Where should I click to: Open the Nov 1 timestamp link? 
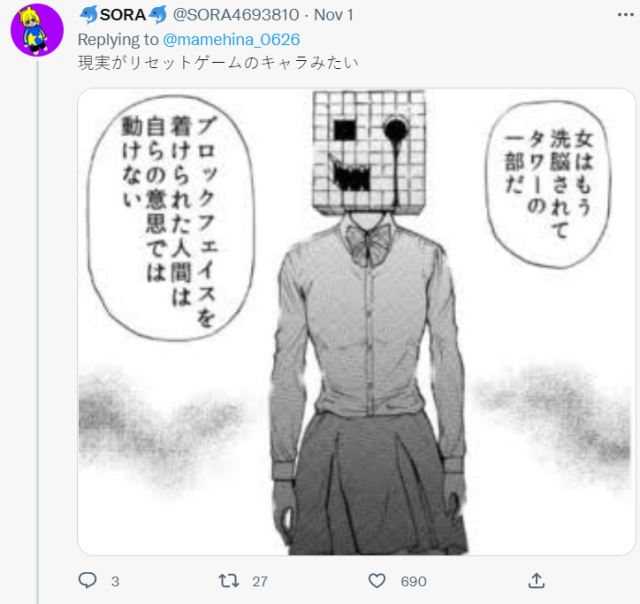point(333,15)
